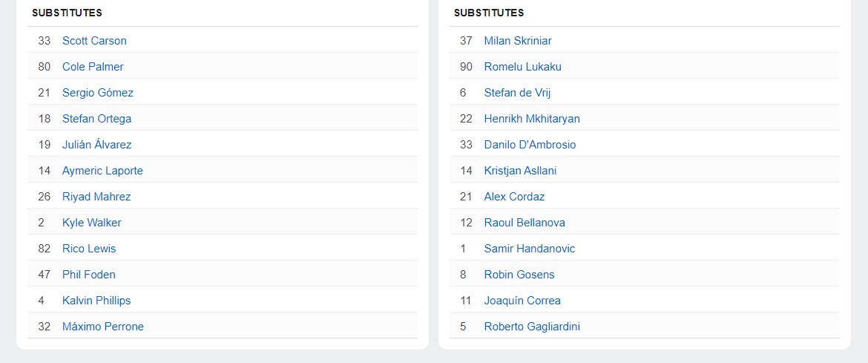Screen dimensions: 868x363
Task: Select Stefan de Vrij
Action: [517, 93]
